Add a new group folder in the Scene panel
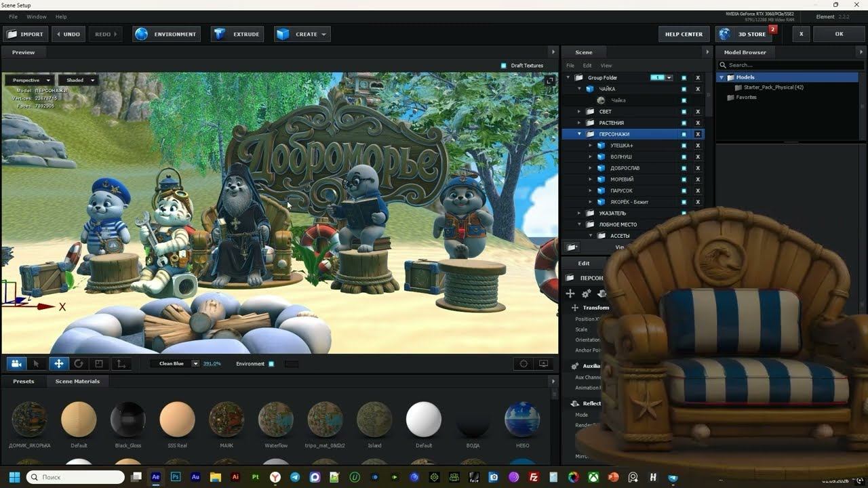Screen dimensions: 868x488 click(572, 248)
